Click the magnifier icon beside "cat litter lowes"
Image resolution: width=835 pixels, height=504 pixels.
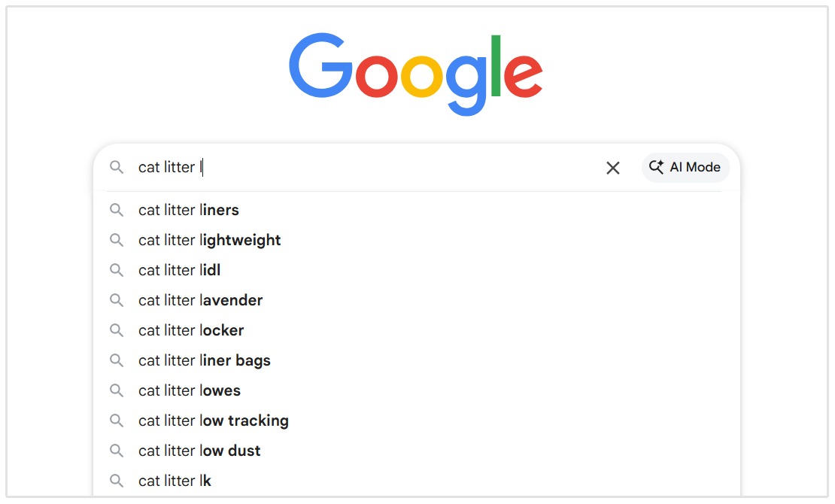(x=117, y=390)
